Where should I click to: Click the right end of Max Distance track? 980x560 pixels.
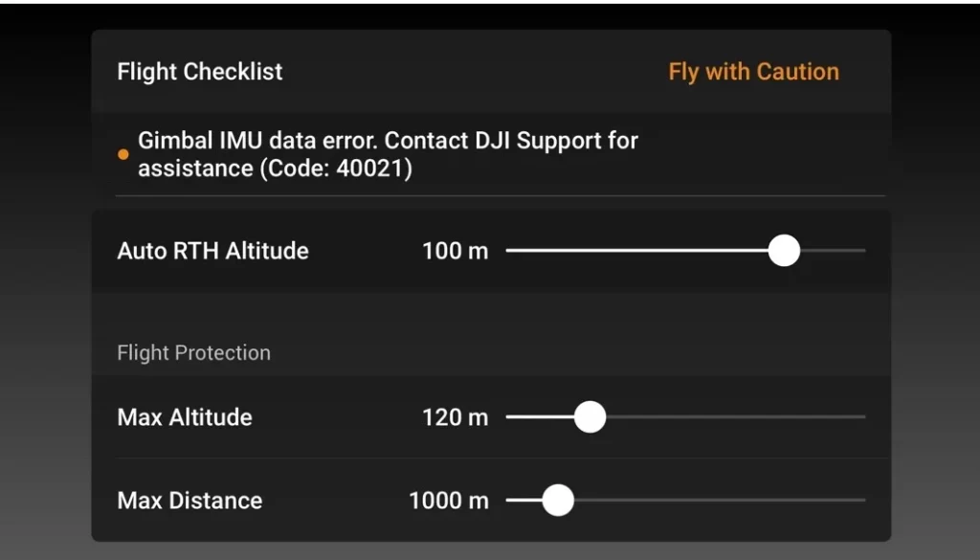tap(859, 500)
